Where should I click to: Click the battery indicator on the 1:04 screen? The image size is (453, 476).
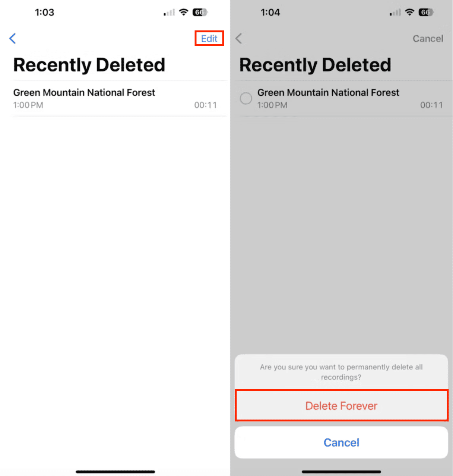(x=426, y=12)
